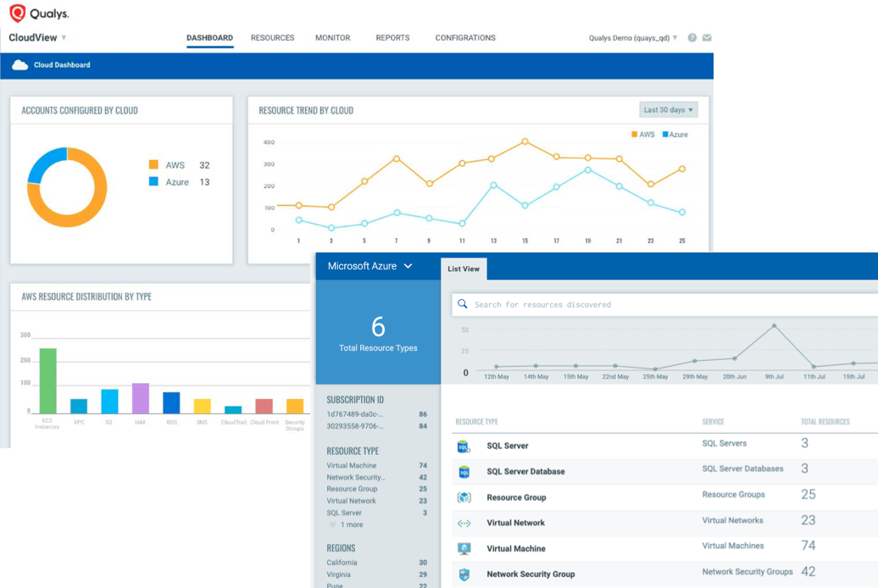Click the blue Azure donut legend swatch
Viewport: 878px width, 588px height.
tap(153, 181)
